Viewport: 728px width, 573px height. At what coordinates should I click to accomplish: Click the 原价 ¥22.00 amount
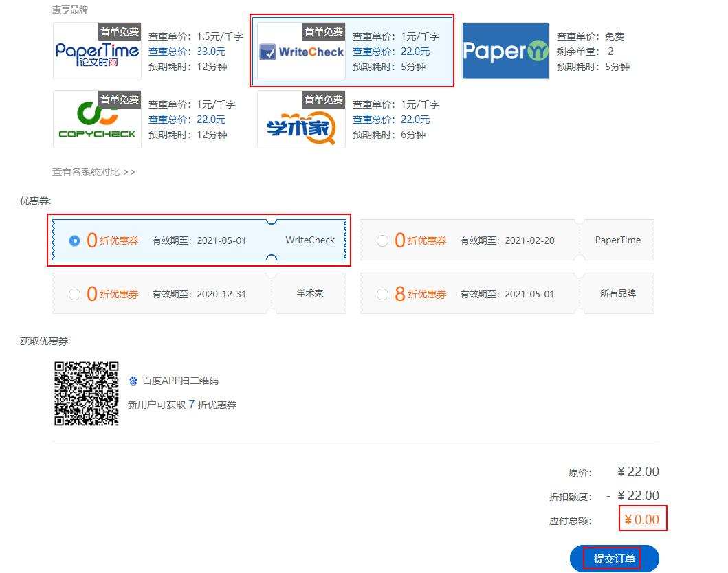639,472
